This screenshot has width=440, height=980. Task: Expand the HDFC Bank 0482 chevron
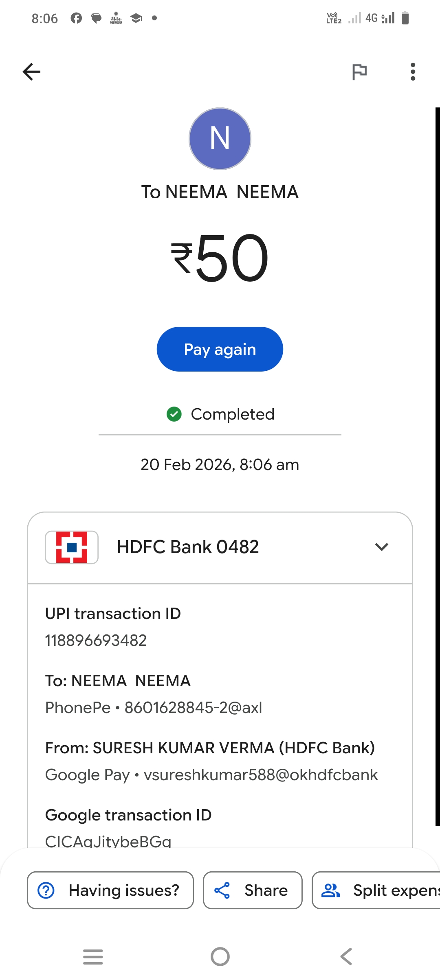(381, 547)
